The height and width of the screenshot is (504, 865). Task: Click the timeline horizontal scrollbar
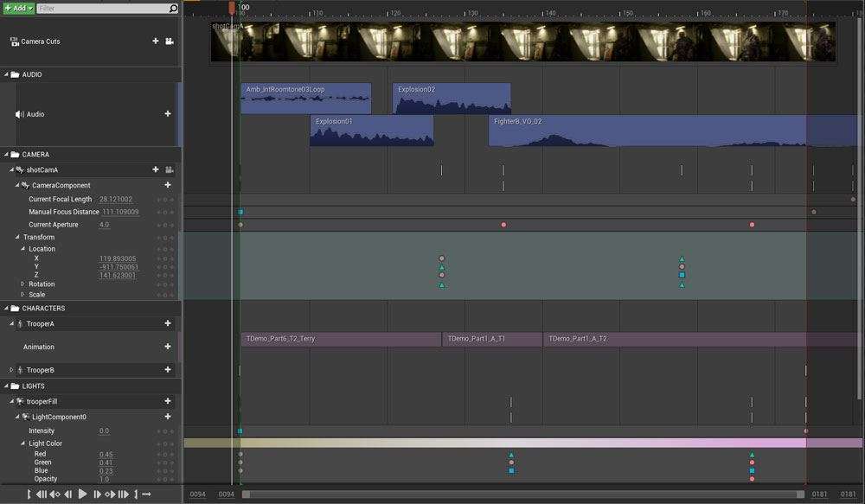point(523,494)
